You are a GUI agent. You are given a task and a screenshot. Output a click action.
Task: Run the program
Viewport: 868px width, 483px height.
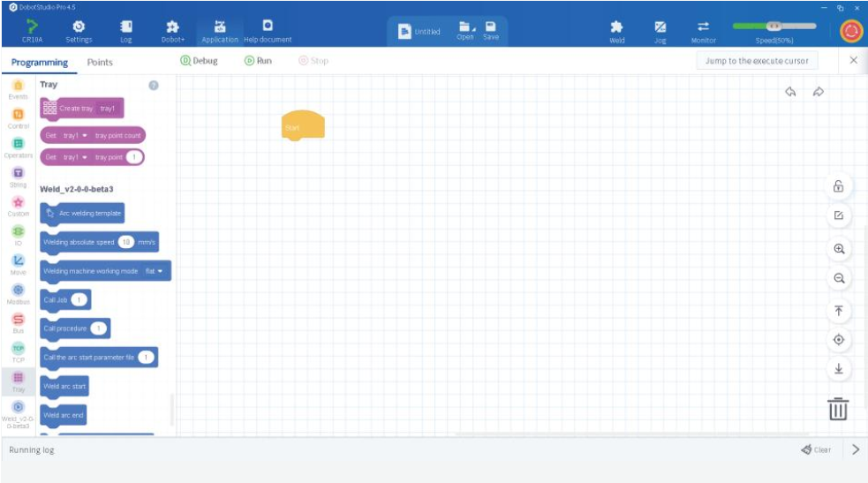click(x=258, y=61)
